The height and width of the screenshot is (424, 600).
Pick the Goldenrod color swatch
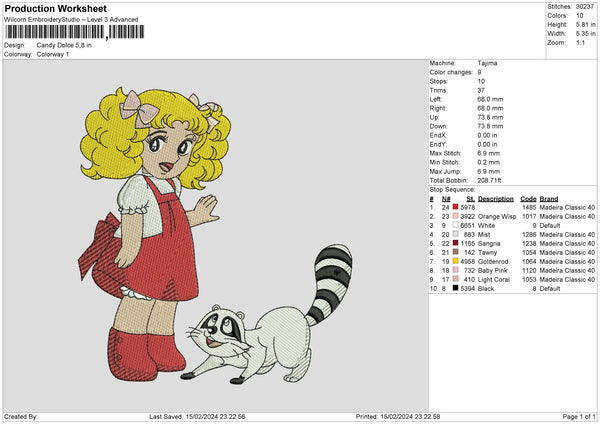455,261
